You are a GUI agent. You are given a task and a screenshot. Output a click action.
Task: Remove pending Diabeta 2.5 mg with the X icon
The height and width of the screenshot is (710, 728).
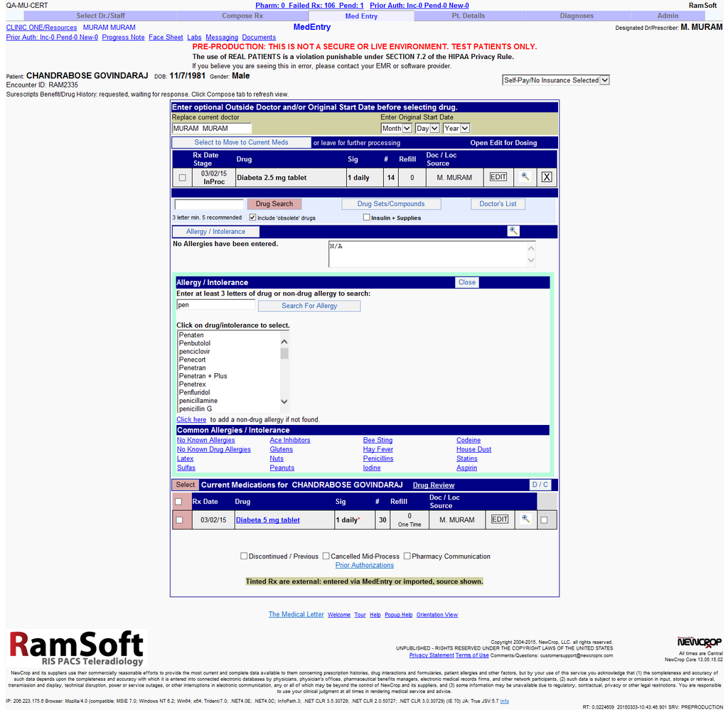546,177
